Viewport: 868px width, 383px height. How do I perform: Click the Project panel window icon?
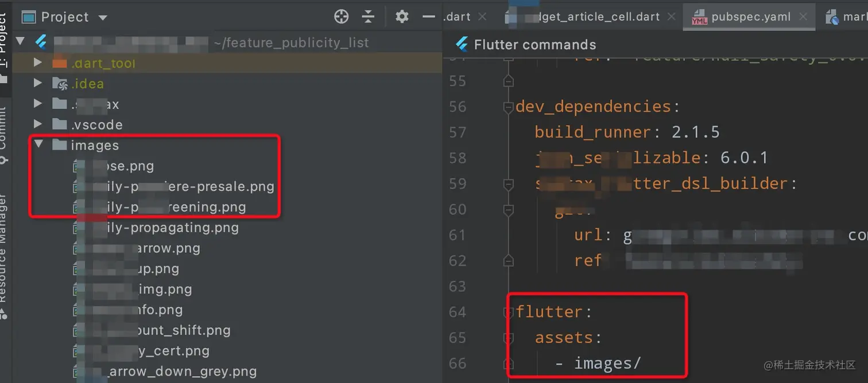tap(29, 17)
